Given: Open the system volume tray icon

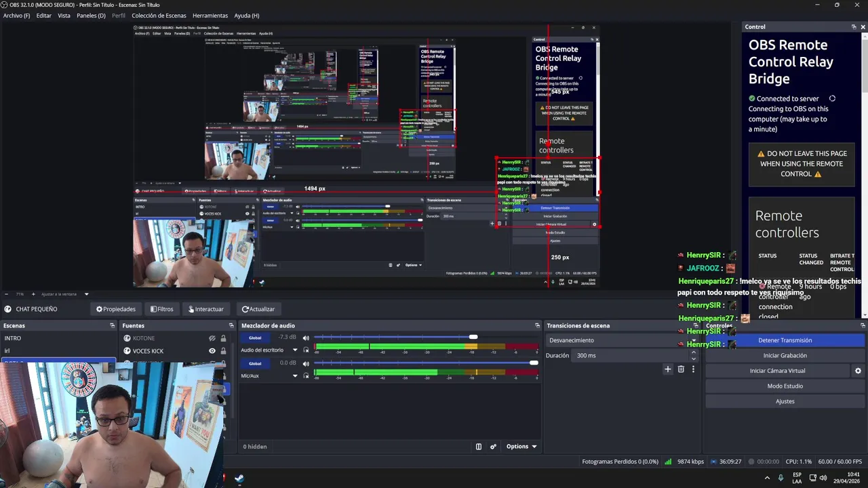Looking at the screenshot, I should tap(823, 478).
